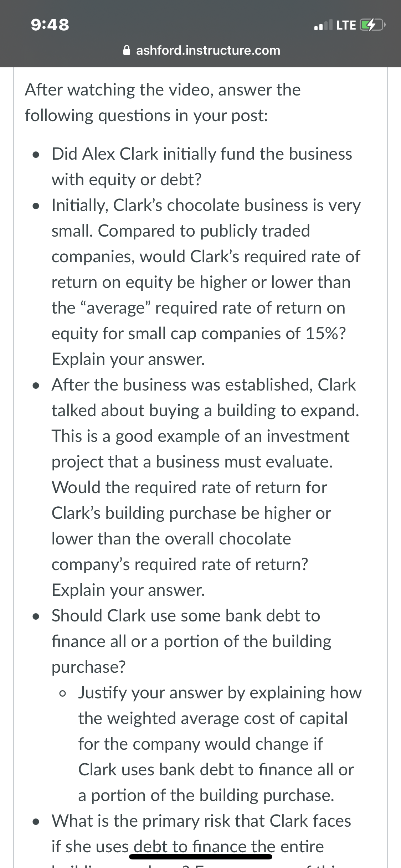Tap the ashford.instructure.com address bar
401x868 pixels.
point(202,51)
